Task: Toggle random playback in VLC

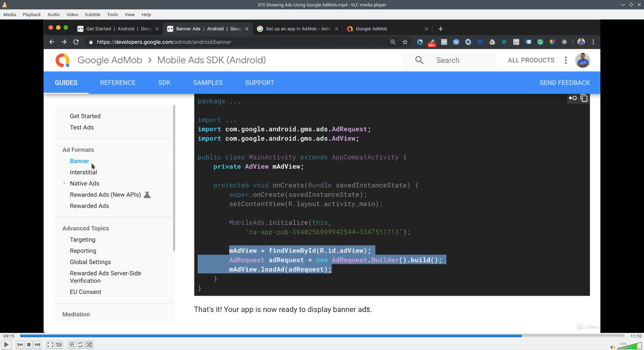Action: point(89,345)
